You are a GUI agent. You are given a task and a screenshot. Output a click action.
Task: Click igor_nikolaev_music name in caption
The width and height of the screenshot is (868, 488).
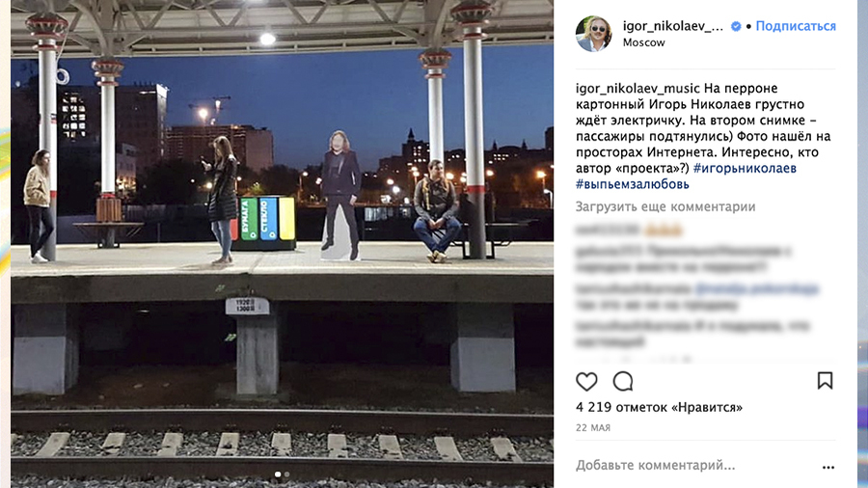637,89
